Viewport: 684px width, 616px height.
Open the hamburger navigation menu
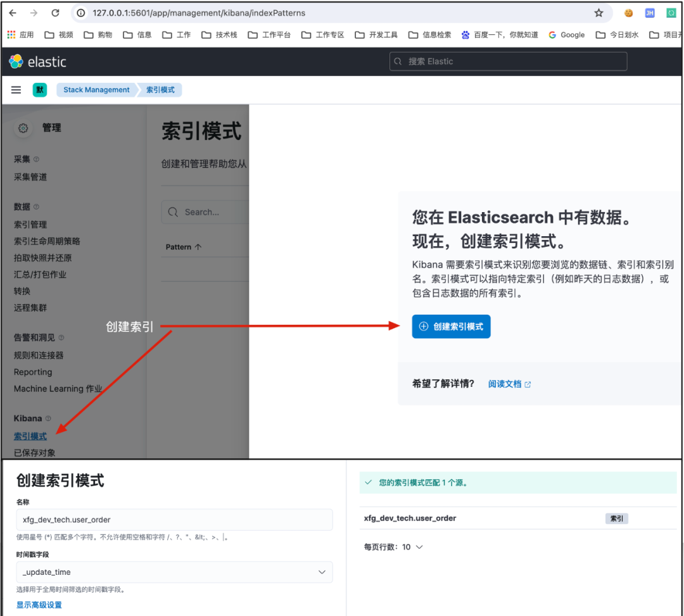point(16,90)
